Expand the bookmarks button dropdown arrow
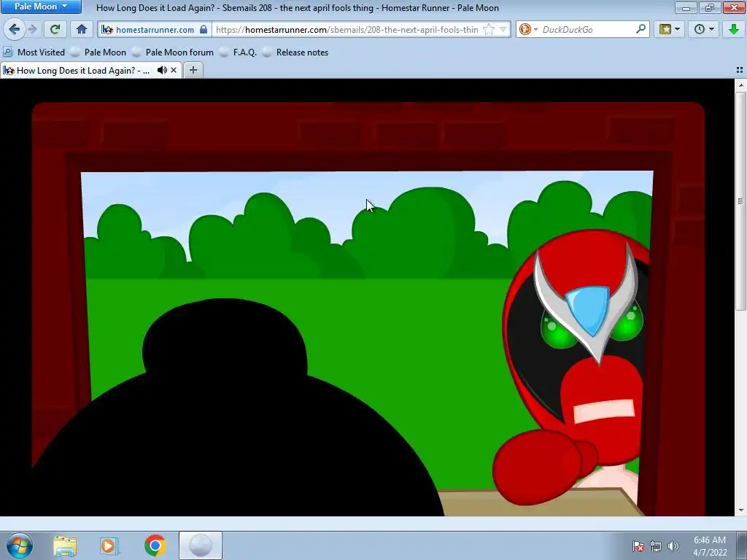 (678, 29)
